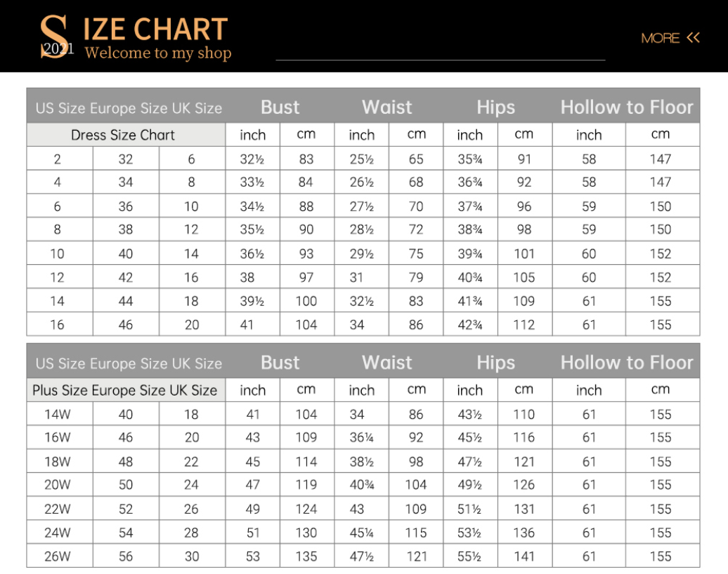This screenshot has width=728, height=574.
Task: Select the 24W size cell
Action: coord(58,533)
